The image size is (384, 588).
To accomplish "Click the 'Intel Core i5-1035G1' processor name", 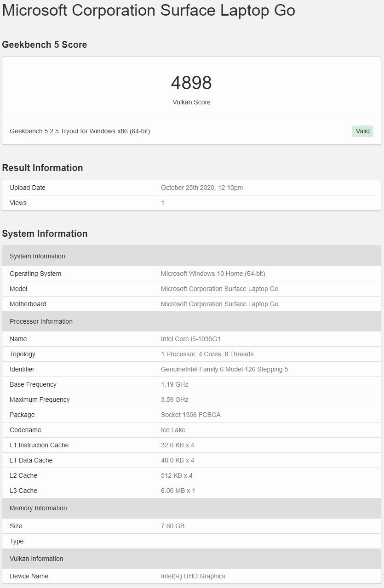I will click(x=190, y=339).
